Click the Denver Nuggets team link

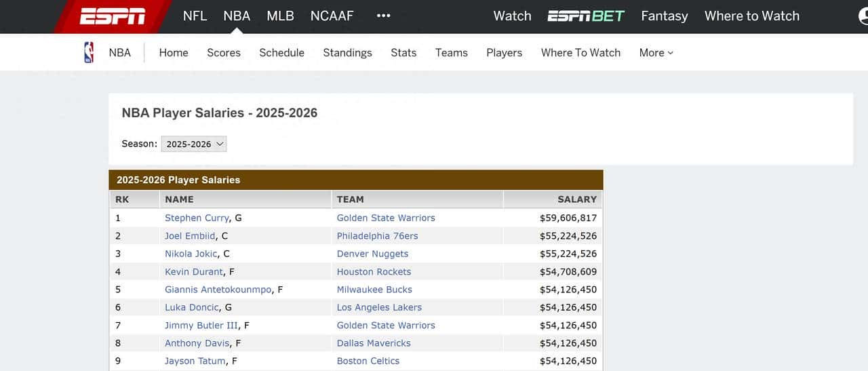click(x=372, y=254)
